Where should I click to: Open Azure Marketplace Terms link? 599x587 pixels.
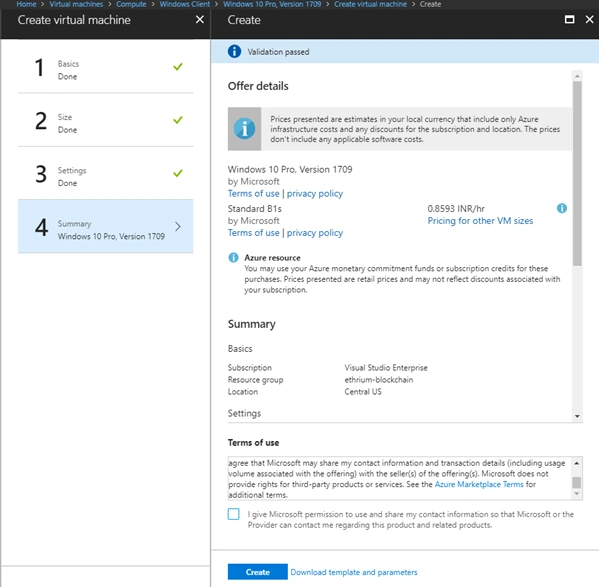coord(479,484)
